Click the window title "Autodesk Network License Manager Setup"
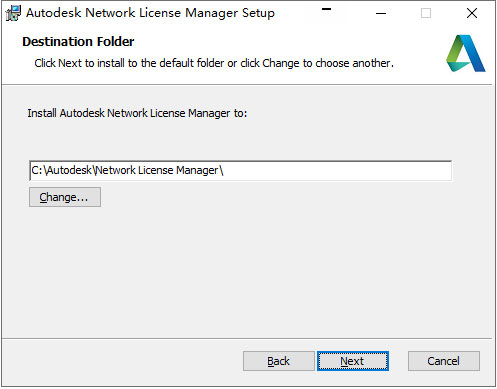This screenshot has height=389, width=497. click(x=151, y=13)
